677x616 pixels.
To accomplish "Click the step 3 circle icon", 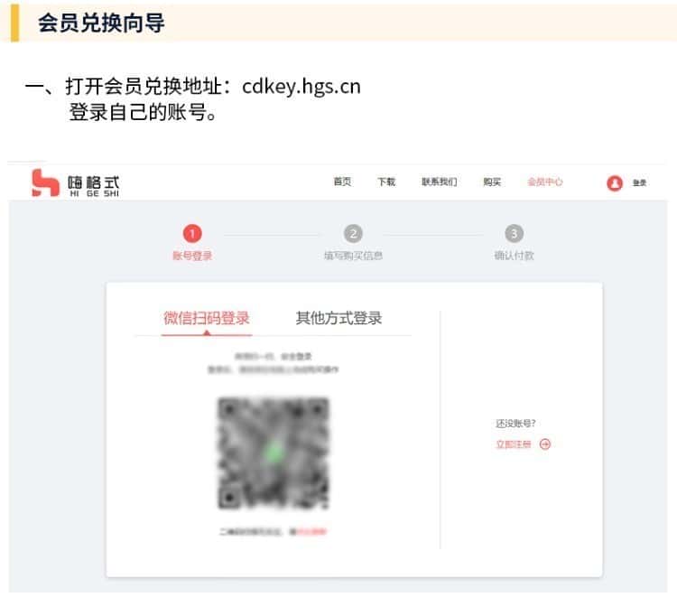I will pos(515,234).
